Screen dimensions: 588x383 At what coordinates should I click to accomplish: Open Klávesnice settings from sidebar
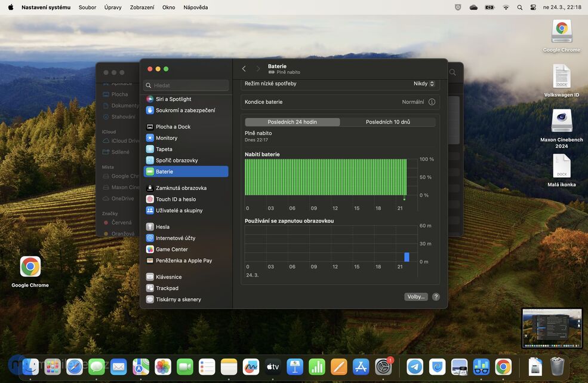coord(169,277)
